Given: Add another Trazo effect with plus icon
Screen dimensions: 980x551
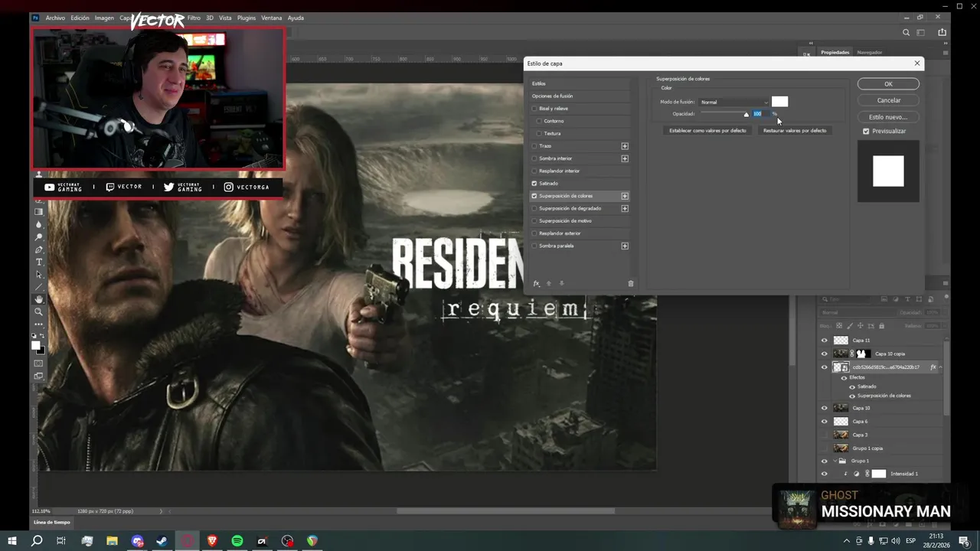Looking at the screenshot, I should [x=625, y=146].
